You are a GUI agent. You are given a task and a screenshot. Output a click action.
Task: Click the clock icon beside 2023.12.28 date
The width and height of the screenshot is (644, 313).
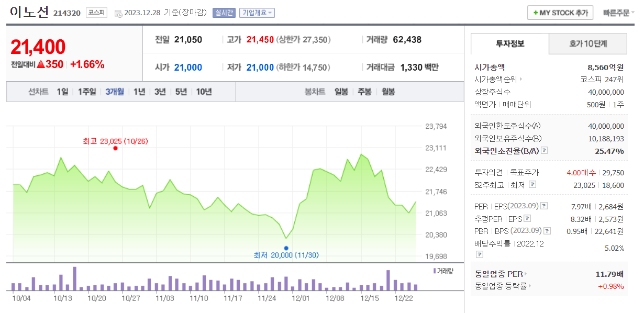pyautogui.click(x=118, y=13)
